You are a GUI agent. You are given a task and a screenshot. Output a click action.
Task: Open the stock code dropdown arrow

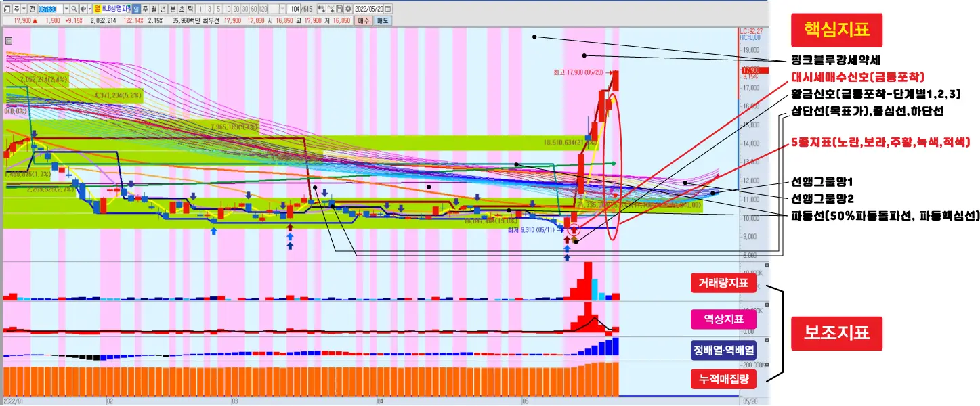[66, 9]
